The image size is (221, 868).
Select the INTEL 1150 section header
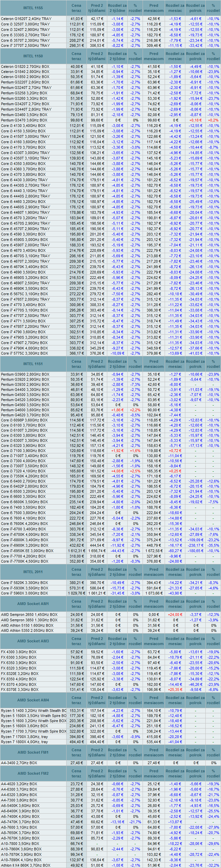click(33, 56)
